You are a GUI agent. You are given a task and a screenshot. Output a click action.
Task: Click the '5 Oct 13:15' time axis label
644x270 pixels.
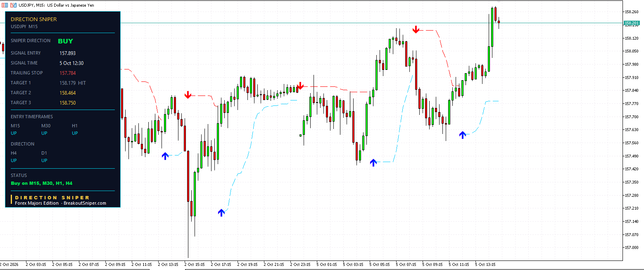(x=485, y=264)
